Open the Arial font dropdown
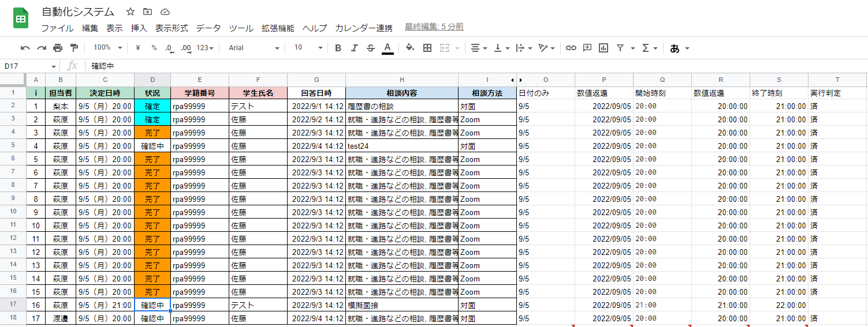The height and width of the screenshot is (327, 868). [254, 48]
